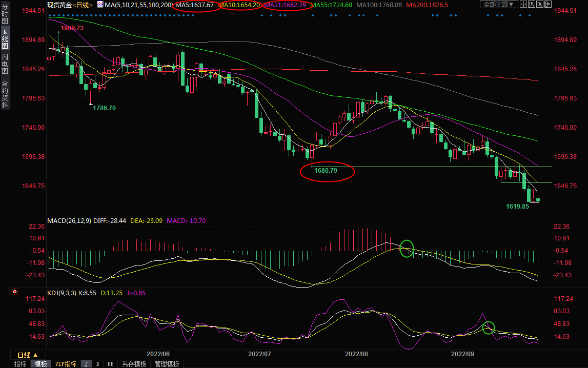This screenshot has height=368, width=588.
Task: Open the 合约资料 side tab
Action: click(5, 94)
